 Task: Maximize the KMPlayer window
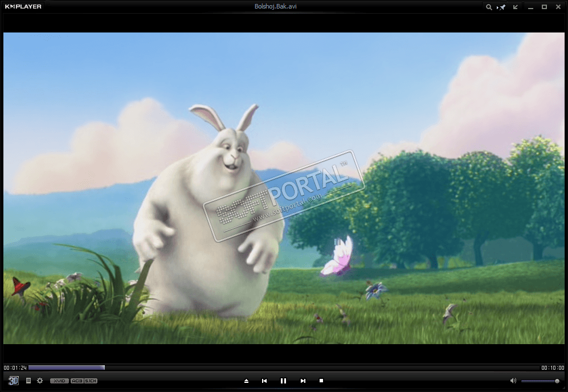pyautogui.click(x=544, y=7)
